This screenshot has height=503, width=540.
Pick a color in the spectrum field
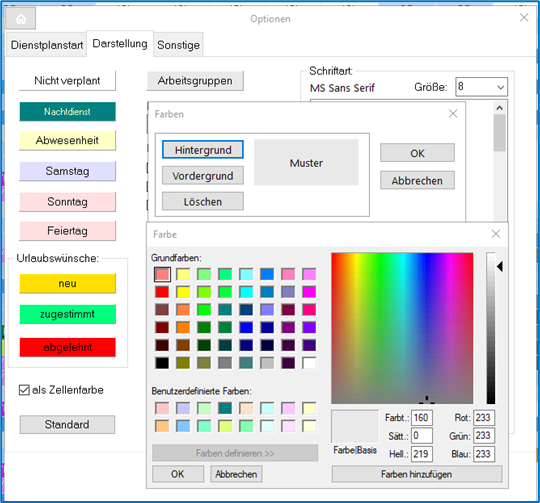(402, 328)
